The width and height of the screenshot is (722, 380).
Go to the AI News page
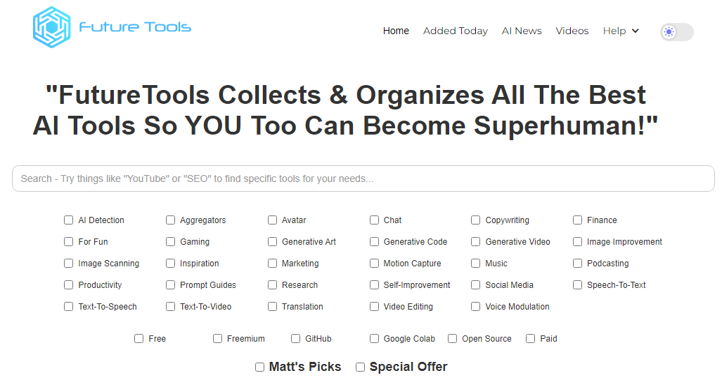[x=521, y=31]
